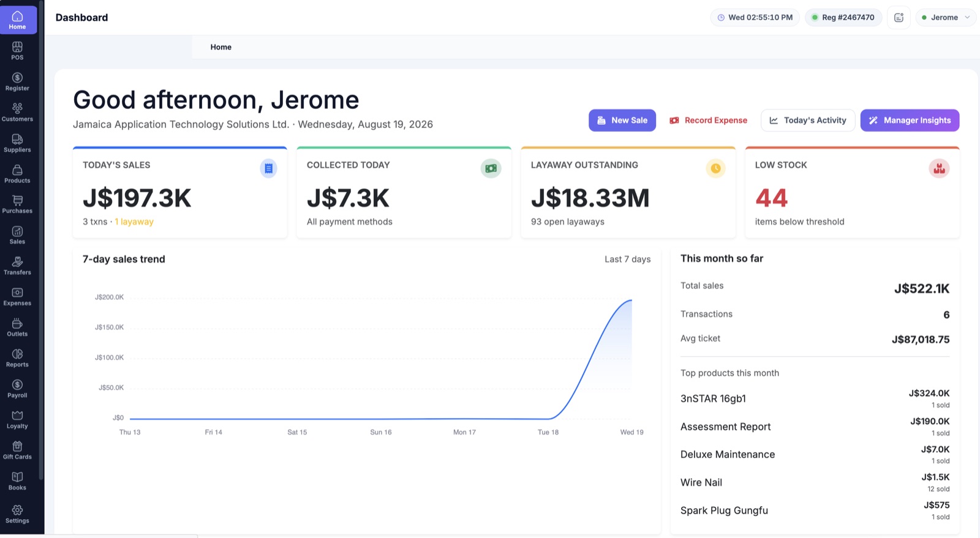Go to Payroll in sidebar
The height and width of the screenshot is (538, 980).
coord(17,389)
